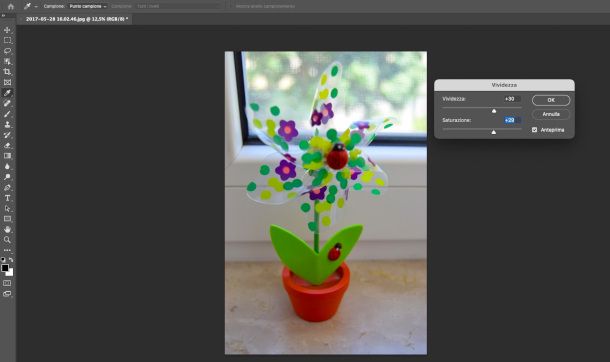Select the Move tool
This screenshot has height=362, width=610.
[x=7, y=30]
